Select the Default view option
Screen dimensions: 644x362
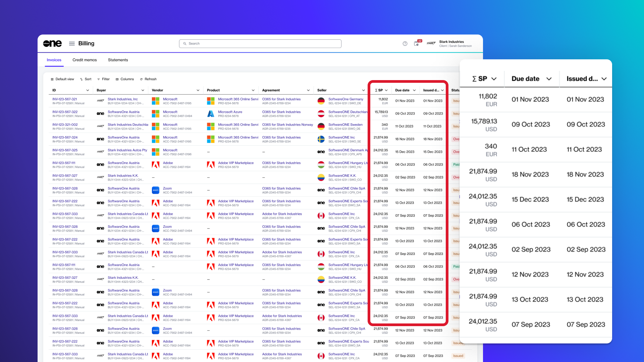point(62,79)
